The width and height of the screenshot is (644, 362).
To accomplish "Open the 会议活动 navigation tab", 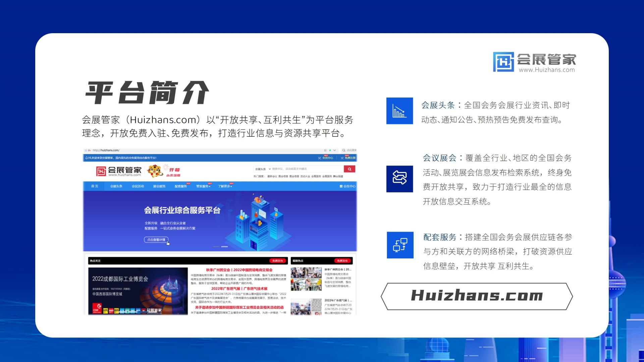I will [138, 186].
